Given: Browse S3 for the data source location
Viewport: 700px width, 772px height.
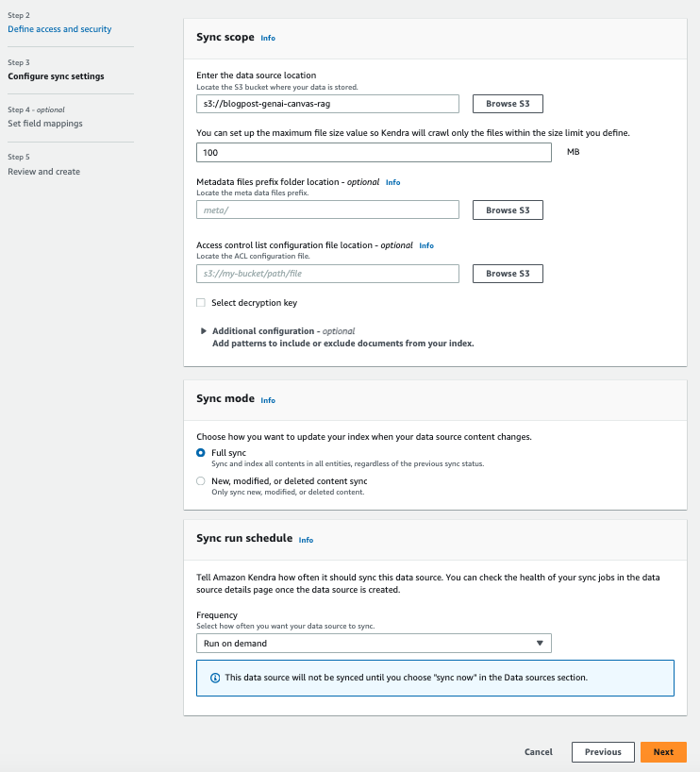Looking at the screenshot, I should coord(508,104).
